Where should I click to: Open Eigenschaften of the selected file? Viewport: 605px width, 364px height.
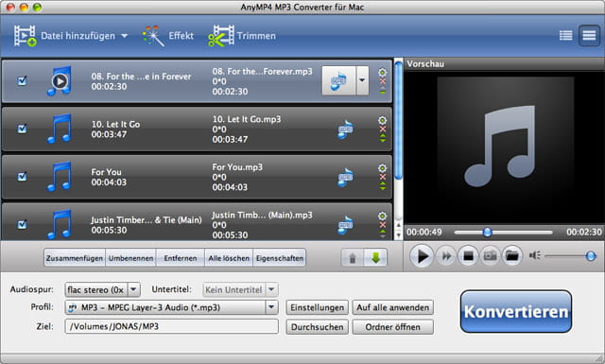(280, 258)
